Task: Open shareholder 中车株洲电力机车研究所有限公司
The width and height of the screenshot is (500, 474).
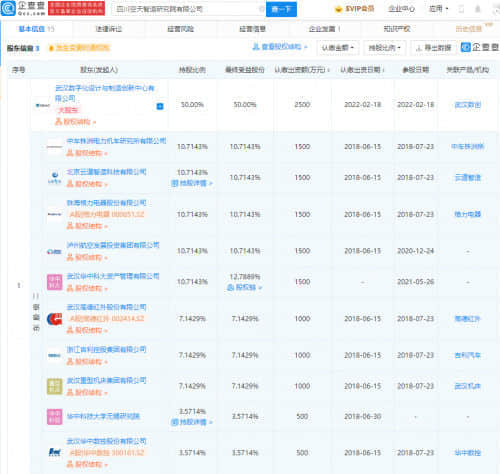Action: [x=116, y=141]
